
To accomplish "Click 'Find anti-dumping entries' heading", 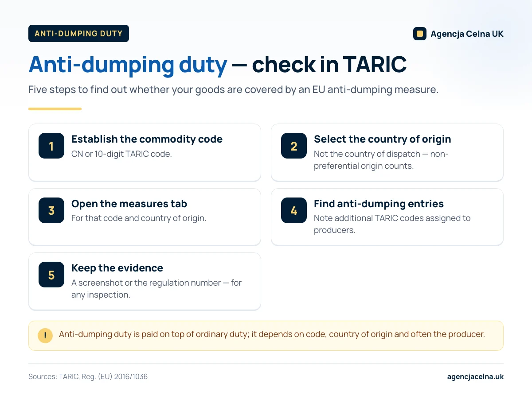I will (x=379, y=204).
